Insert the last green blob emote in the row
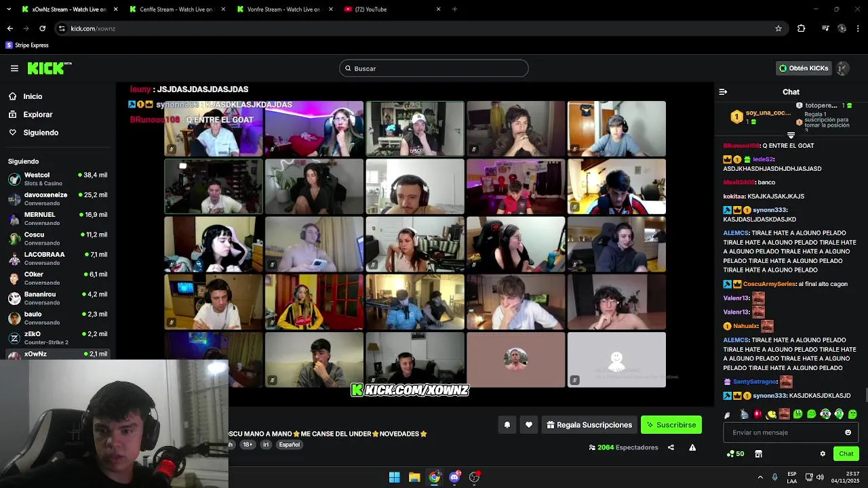Screen dimensions: 868x488 (852, 414)
